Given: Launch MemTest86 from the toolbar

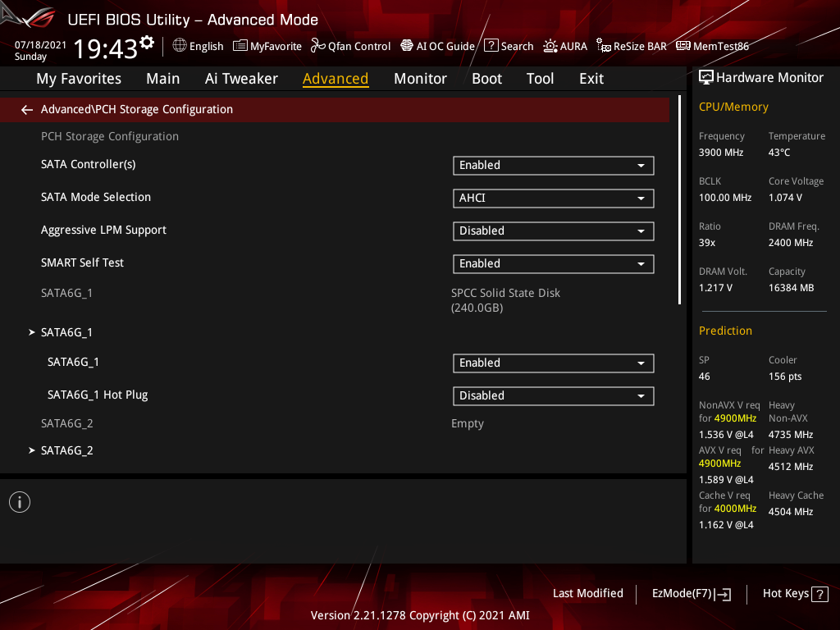Looking at the screenshot, I should pos(712,46).
